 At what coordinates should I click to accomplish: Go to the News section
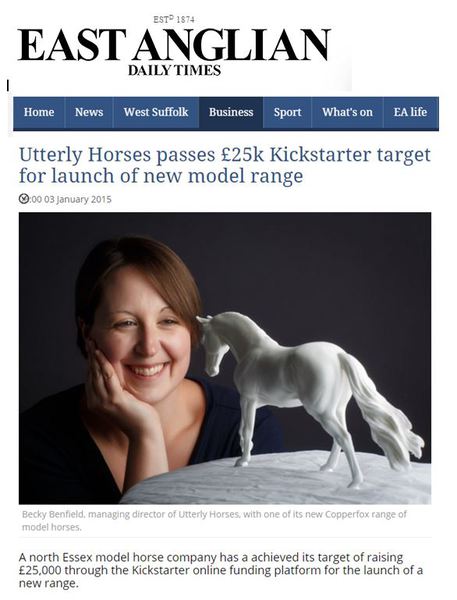[89, 112]
